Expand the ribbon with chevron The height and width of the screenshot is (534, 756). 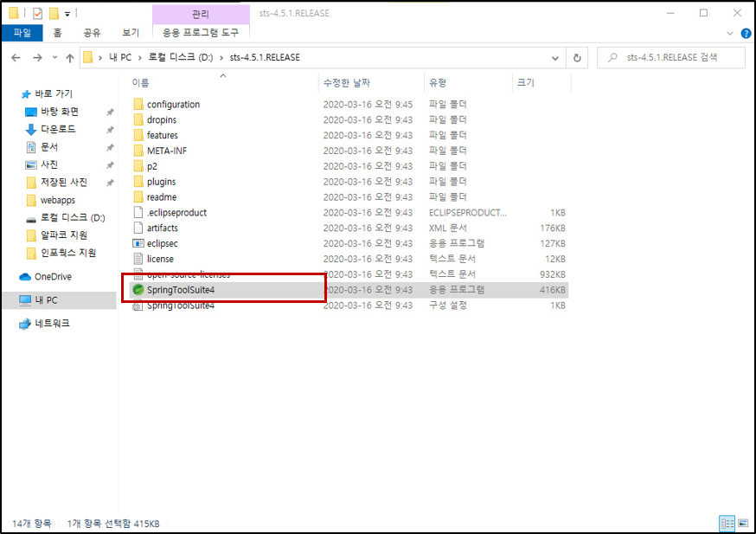click(x=729, y=33)
